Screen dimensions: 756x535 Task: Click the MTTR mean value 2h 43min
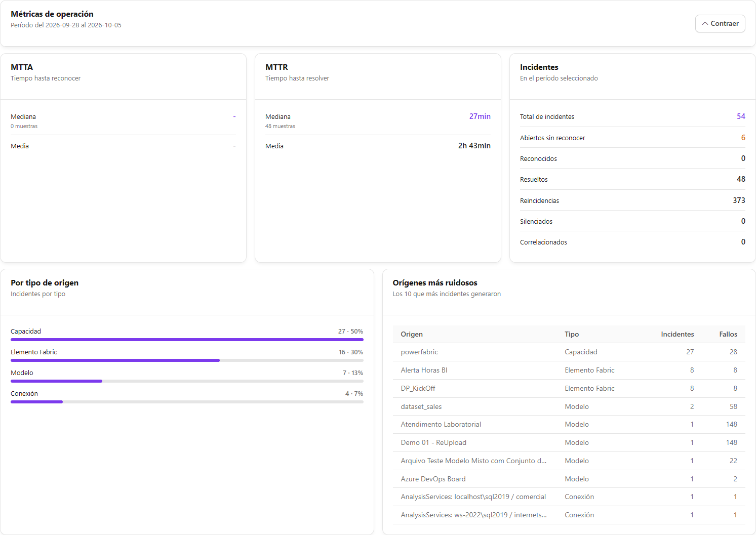474,146
